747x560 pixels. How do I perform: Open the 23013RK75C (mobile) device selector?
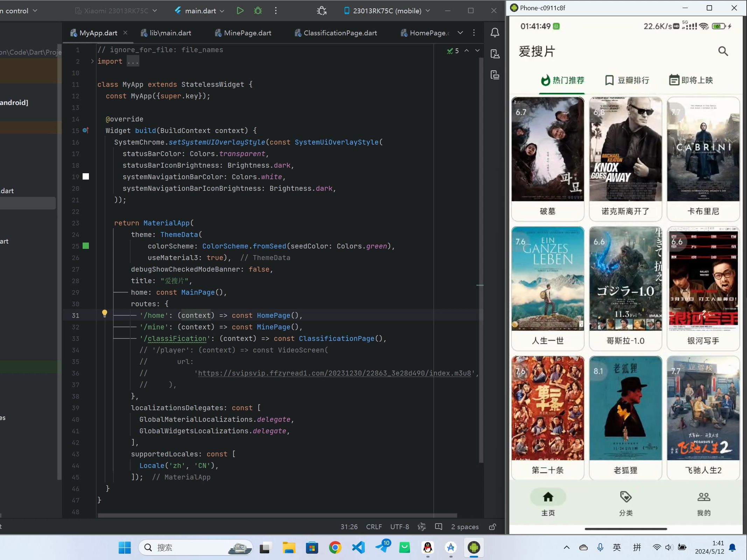click(x=387, y=11)
